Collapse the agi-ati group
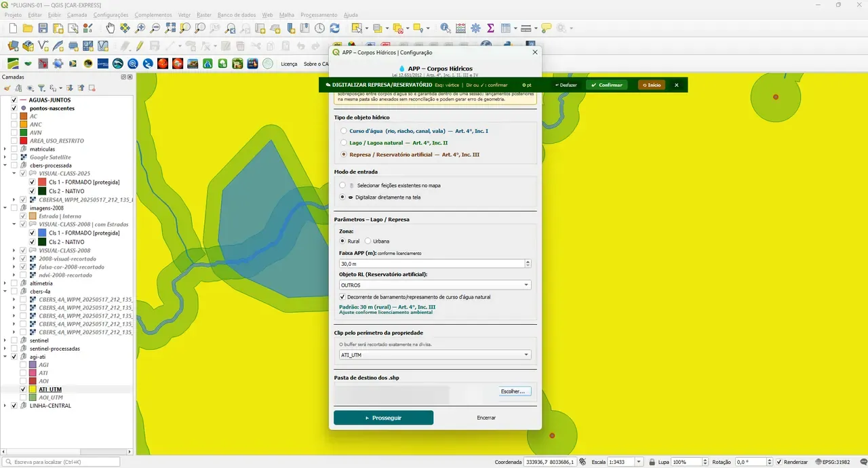Viewport: 868px width, 468px height. point(5,357)
